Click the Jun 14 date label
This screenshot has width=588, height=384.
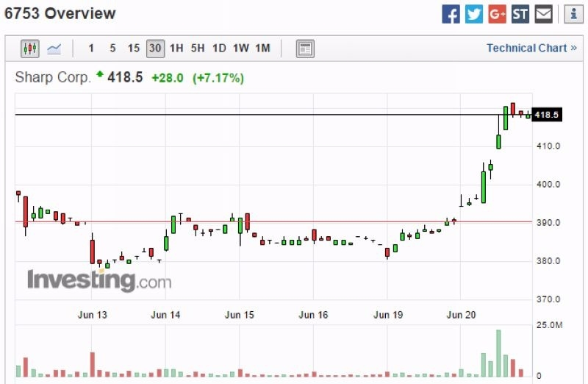point(165,315)
